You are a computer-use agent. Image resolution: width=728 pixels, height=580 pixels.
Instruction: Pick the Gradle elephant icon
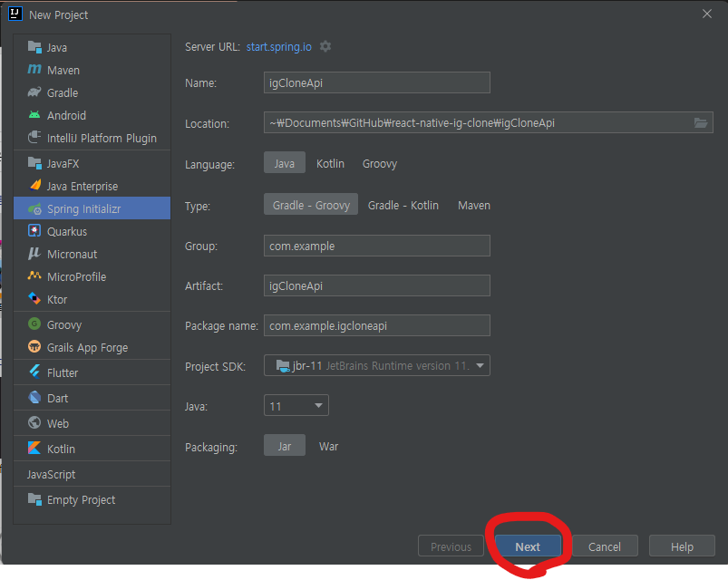point(34,92)
